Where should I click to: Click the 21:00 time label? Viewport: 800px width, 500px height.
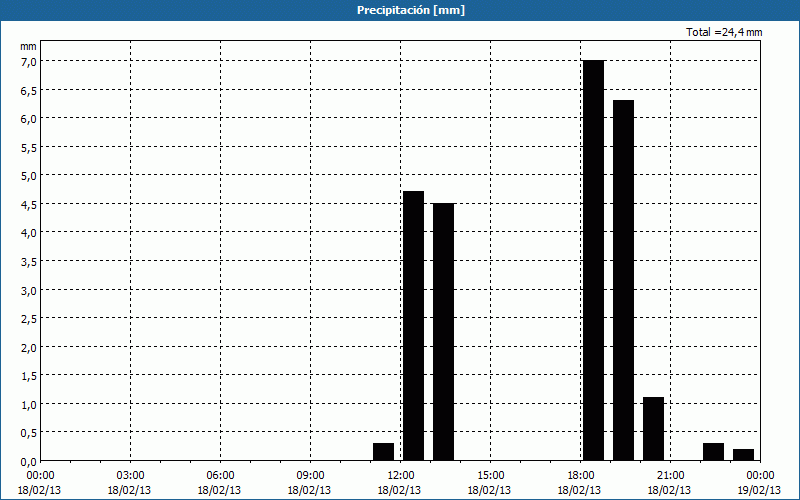click(x=670, y=476)
